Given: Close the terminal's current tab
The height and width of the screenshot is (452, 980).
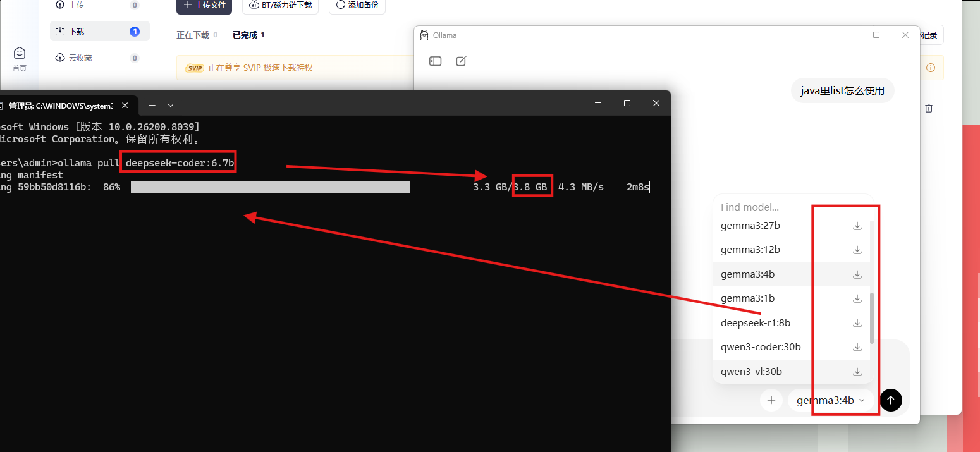Looking at the screenshot, I should (125, 106).
